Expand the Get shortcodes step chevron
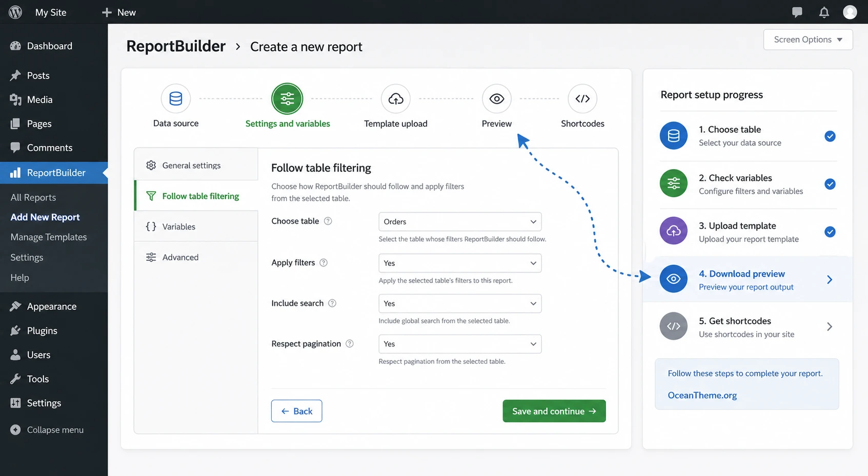The width and height of the screenshot is (868, 476). pos(830,326)
